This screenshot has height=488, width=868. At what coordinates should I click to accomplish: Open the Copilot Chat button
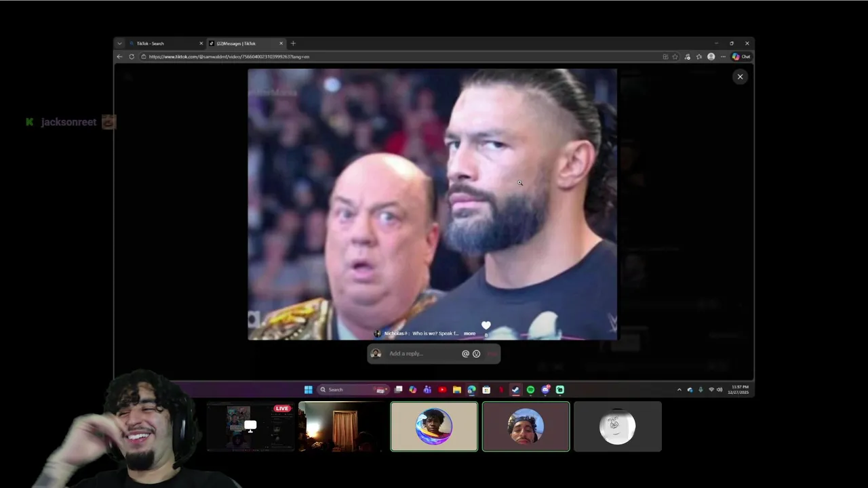click(x=741, y=57)
